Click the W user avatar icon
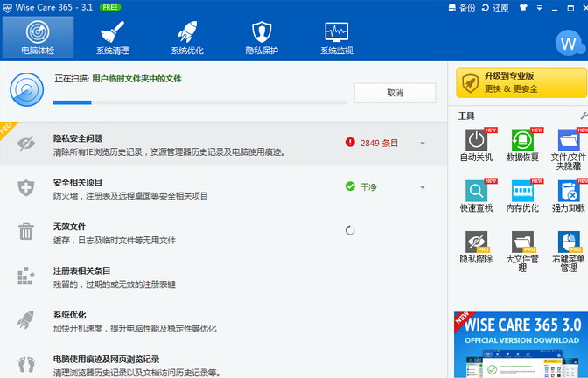 point(570,44)
